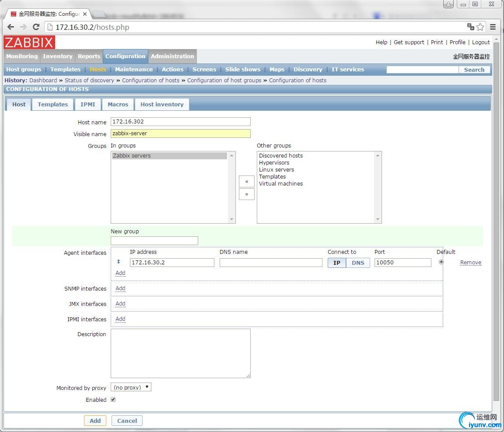Screen dimensions: 504x432
Task: Focus the New group input
Action: [154, 241]
